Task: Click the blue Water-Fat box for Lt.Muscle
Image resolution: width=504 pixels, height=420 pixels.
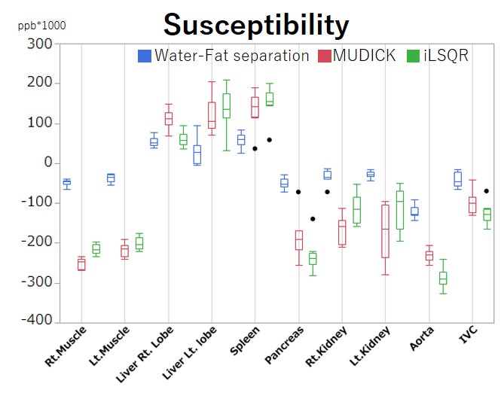Action: pyautogui.click(x=111, y=178)
